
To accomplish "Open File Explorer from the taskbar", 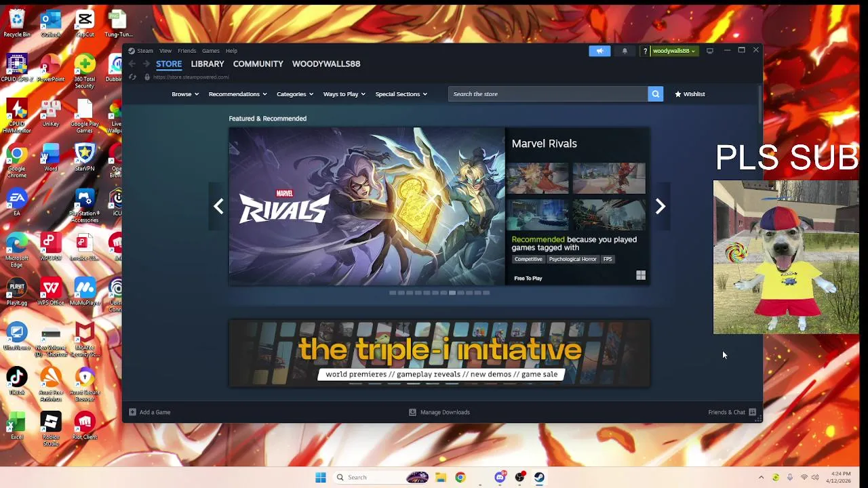I will [x=440, y=477].
